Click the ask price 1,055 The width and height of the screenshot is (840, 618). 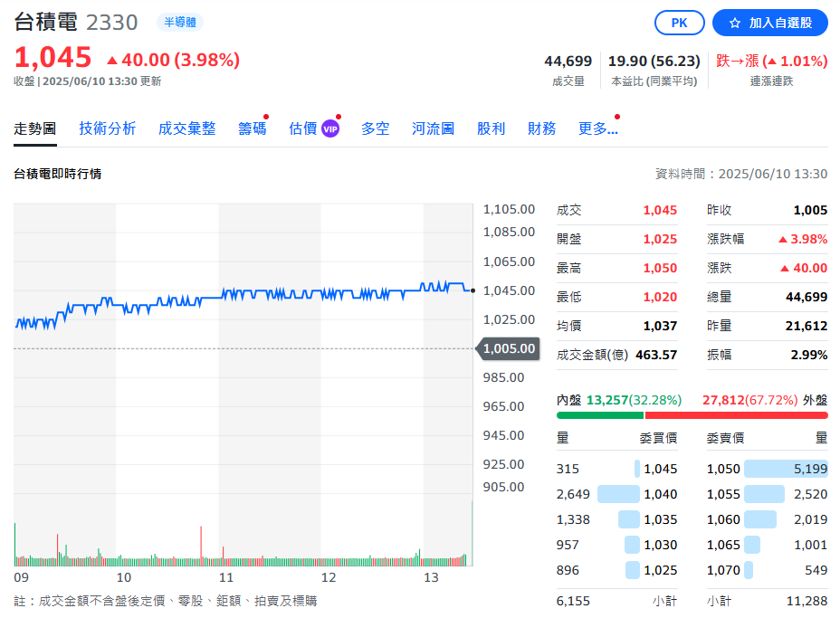pyautogui.click(x=723, y=494)
